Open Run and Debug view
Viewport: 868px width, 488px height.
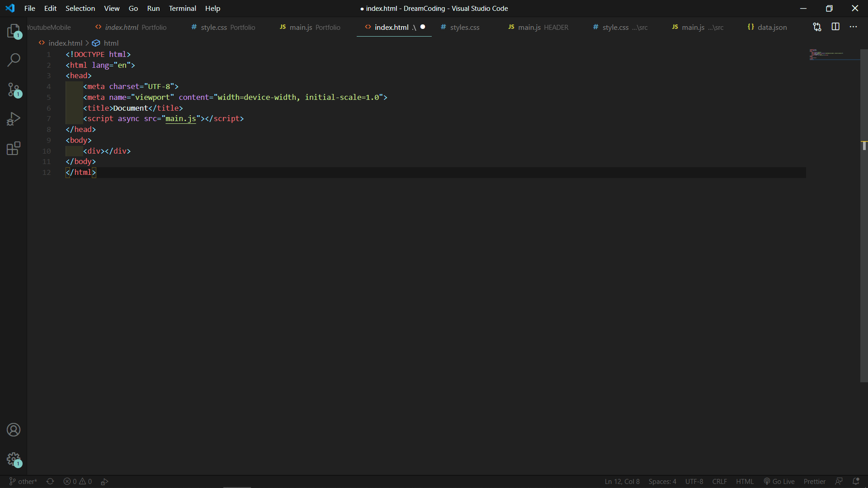(14, 119)
